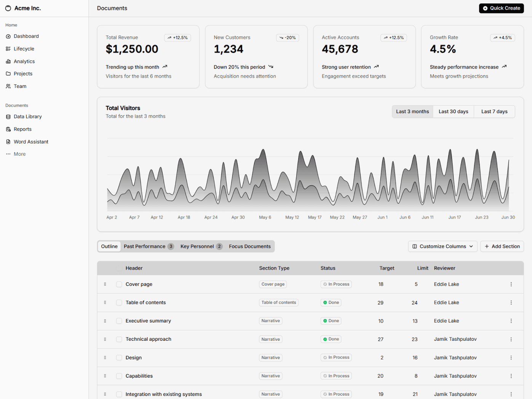
Task: Open the Customize Columns dropdown
Action: point(442,246)
